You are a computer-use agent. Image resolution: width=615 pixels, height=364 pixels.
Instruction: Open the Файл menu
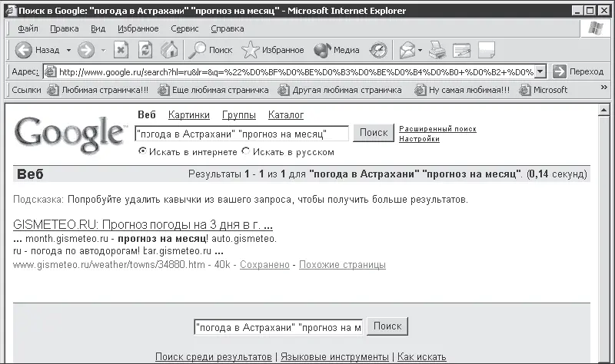click(28, 28)
